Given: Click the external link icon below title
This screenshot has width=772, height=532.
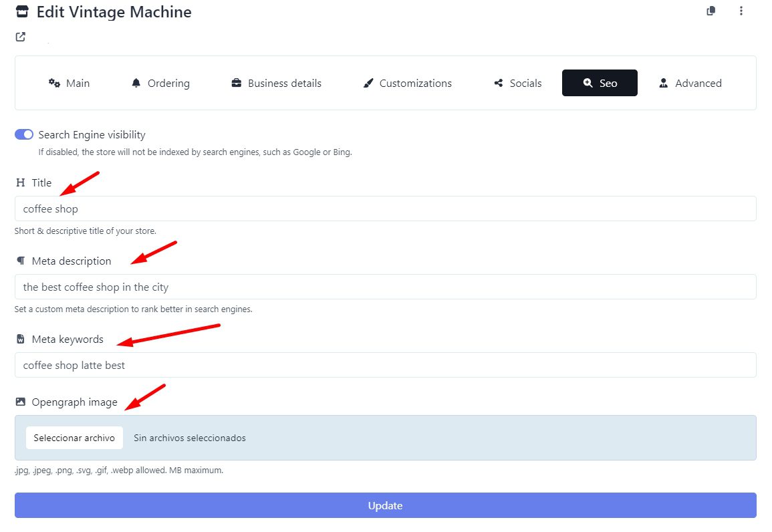Looking at the screenshot, I should (x=21, y=37).
